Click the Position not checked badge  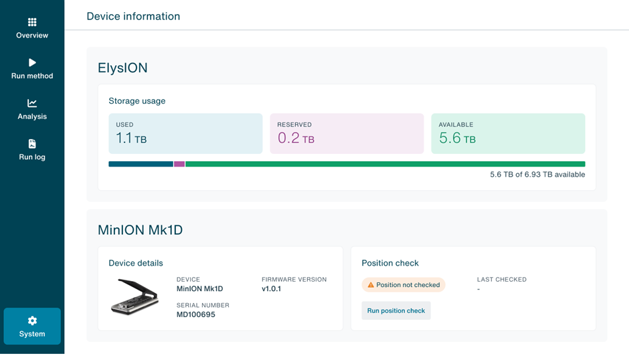[x=403, y=284]
